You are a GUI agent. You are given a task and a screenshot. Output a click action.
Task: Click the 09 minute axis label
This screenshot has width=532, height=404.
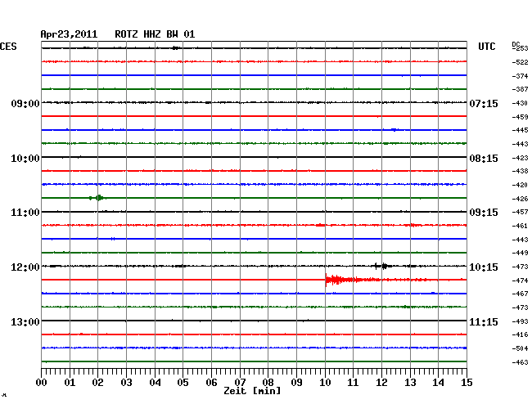[x=296, y=383]
